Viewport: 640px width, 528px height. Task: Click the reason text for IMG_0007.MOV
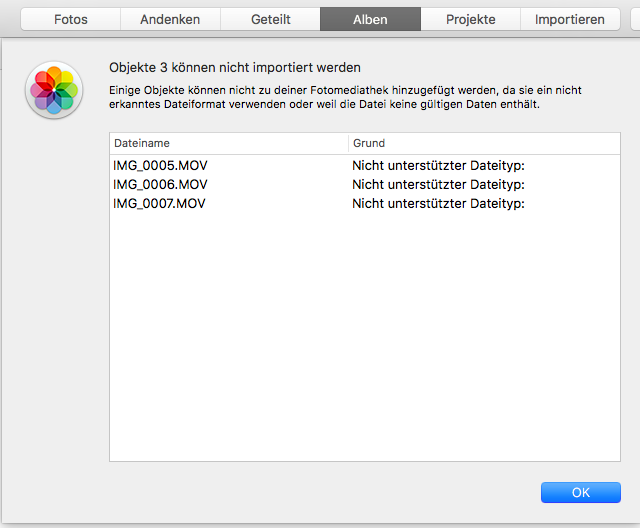point(438,204)
